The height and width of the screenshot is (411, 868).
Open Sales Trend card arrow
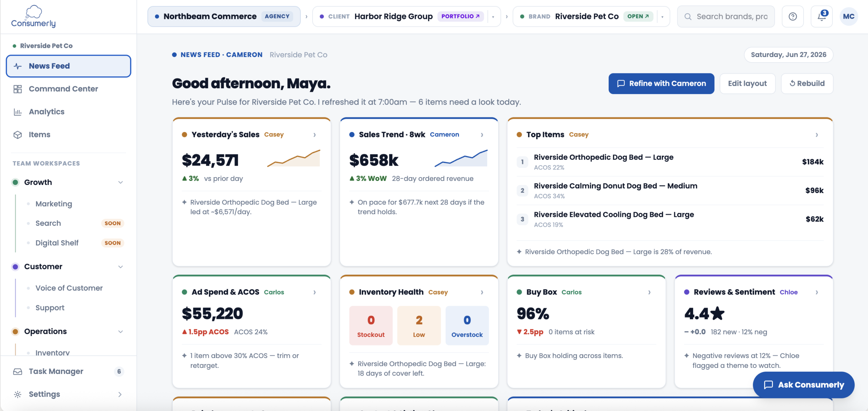(x=482, y=135)
